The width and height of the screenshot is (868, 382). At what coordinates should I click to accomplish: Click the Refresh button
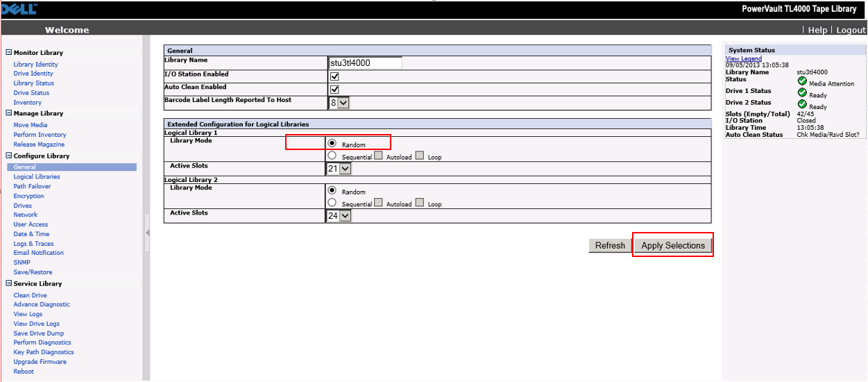coord(610,245)
